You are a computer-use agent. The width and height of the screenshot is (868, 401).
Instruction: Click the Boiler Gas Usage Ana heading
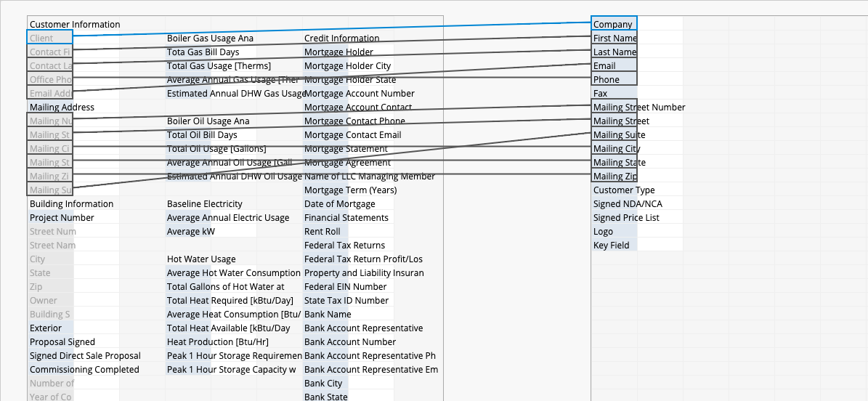(210, 38)
